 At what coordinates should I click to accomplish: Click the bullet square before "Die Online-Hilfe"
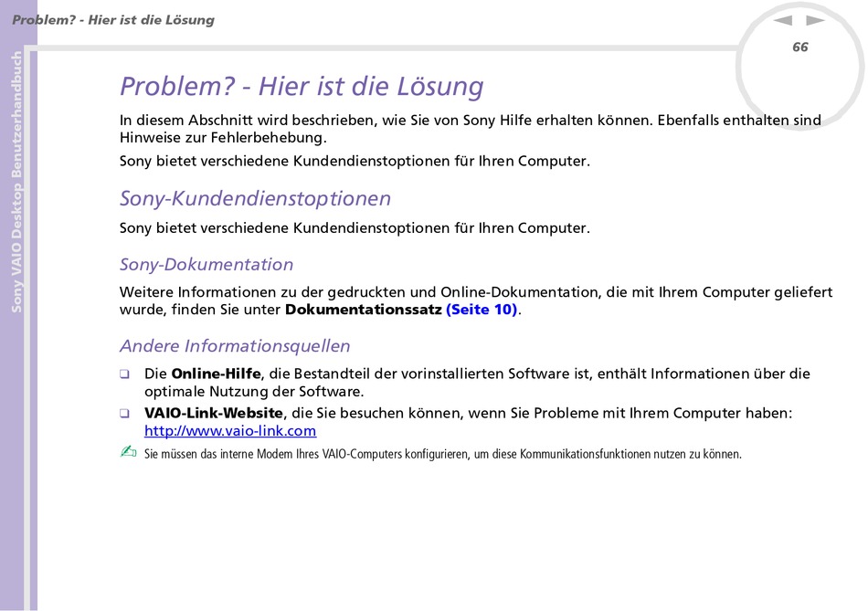click(x=124, y=374)
